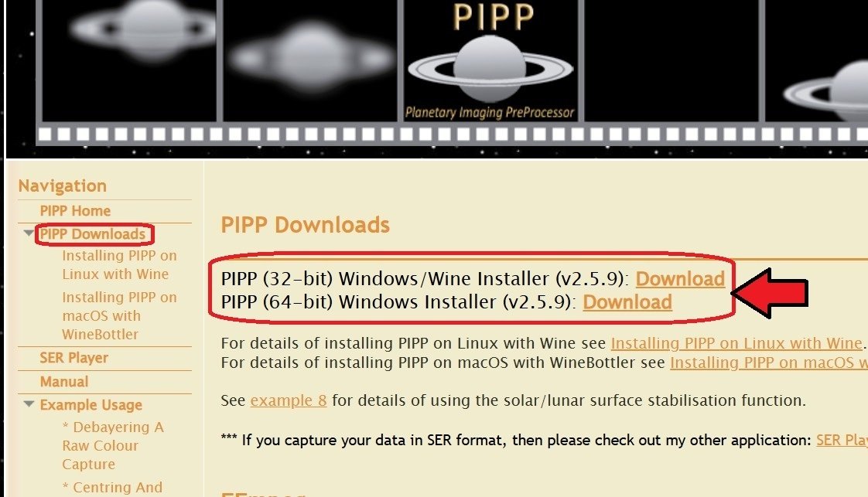Open PIPP Downloads navigation item

click(x=92, y=234)
